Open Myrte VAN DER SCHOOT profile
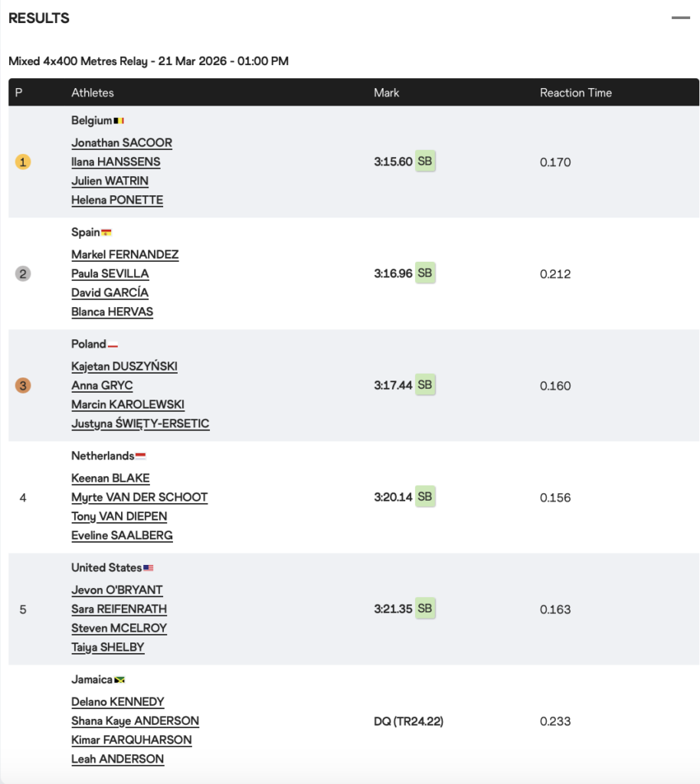 139,498
